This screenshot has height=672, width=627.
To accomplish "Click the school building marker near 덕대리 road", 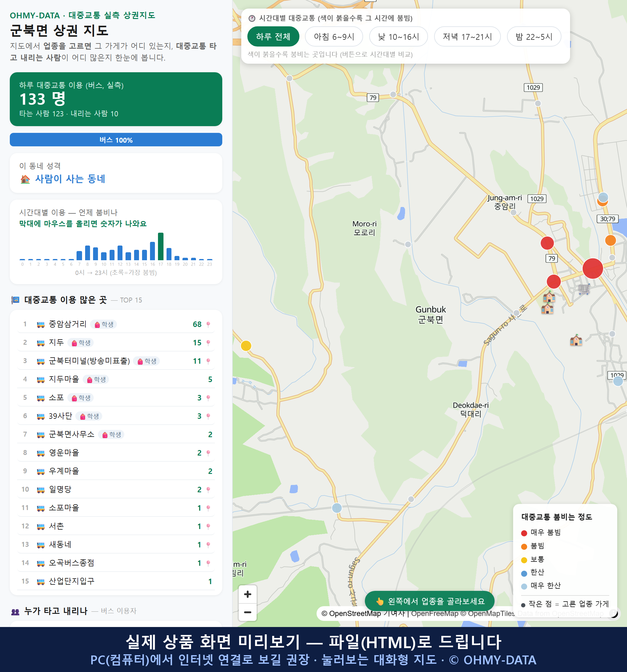I will pyautogui.click(x=576, y=340).
